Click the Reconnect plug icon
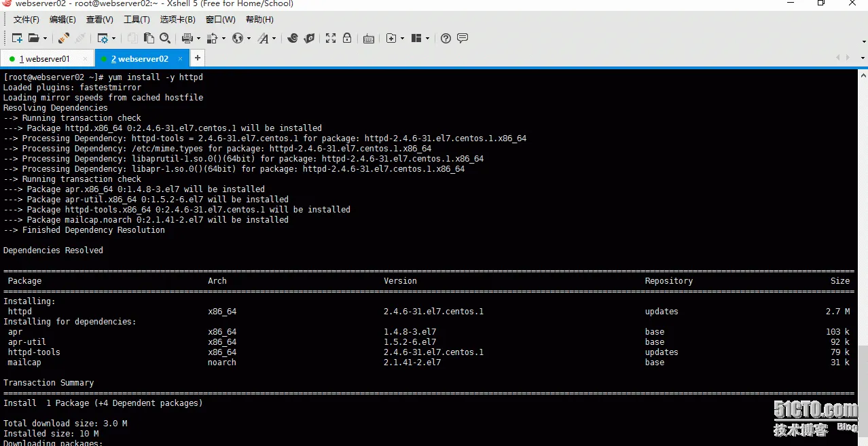Viewport: 868px width, 446px height. 63,38
